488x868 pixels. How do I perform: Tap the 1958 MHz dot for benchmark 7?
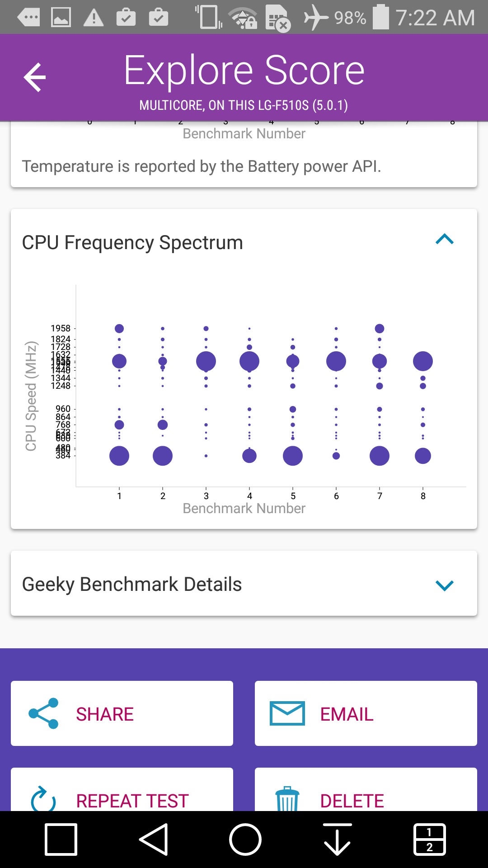[380, 329]
